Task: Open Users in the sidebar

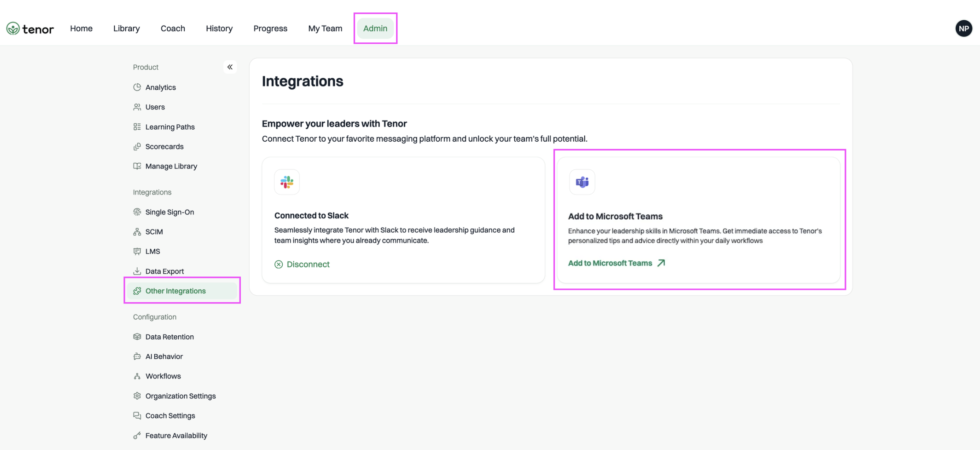Action: pos(182,107)
